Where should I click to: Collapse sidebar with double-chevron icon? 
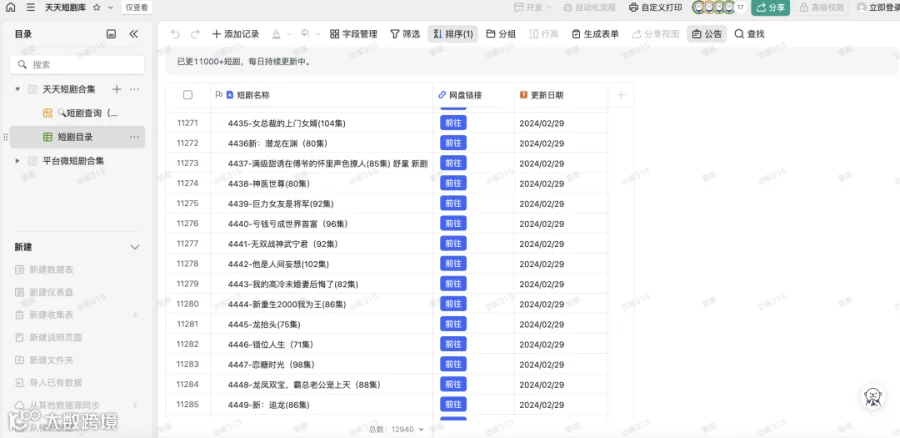click(x=134, y=34)
